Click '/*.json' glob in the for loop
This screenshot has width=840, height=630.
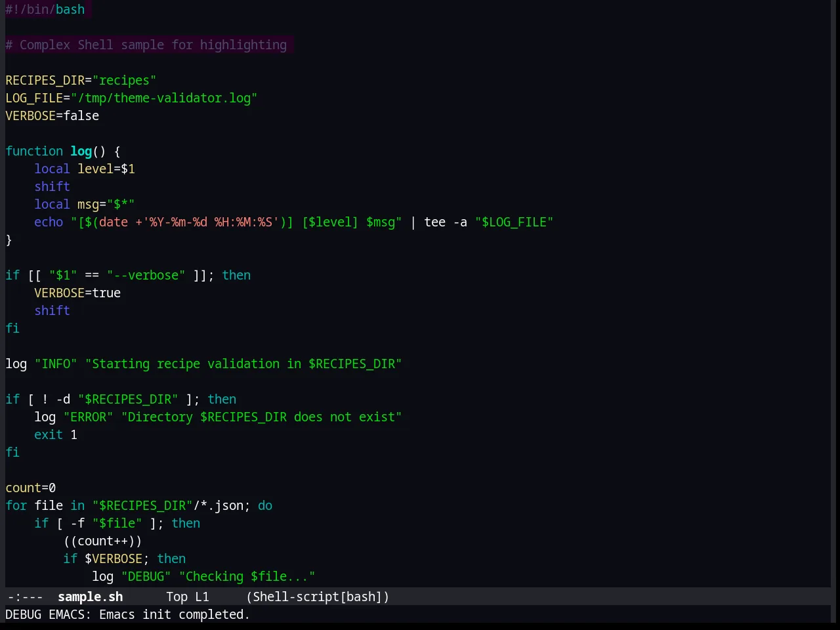click(218, 505)
